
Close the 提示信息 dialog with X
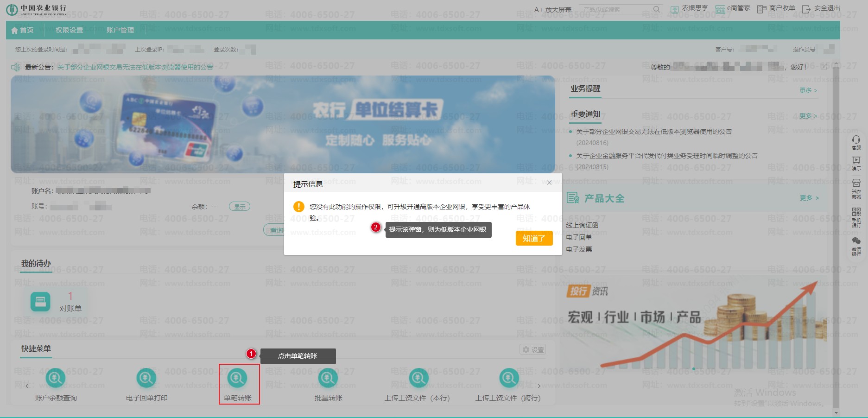click(549, 183)
